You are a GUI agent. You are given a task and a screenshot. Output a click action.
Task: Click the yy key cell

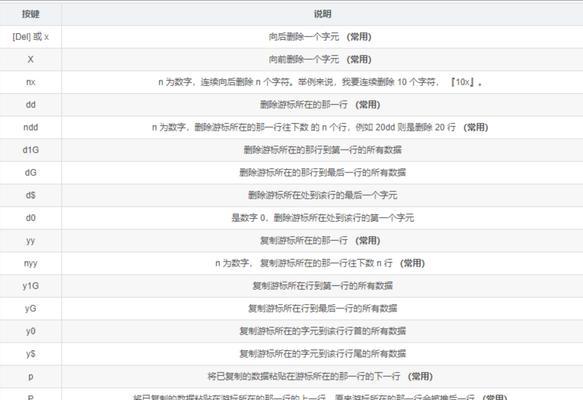[x=30, y=241]
